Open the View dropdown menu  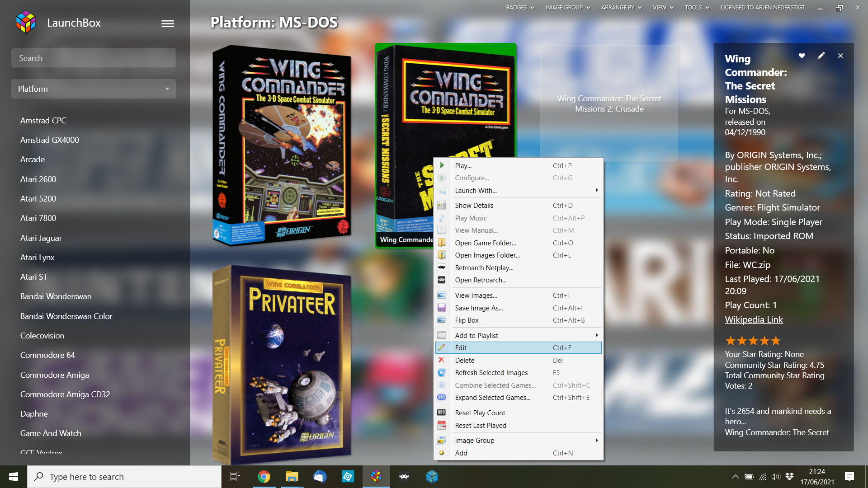663,8
